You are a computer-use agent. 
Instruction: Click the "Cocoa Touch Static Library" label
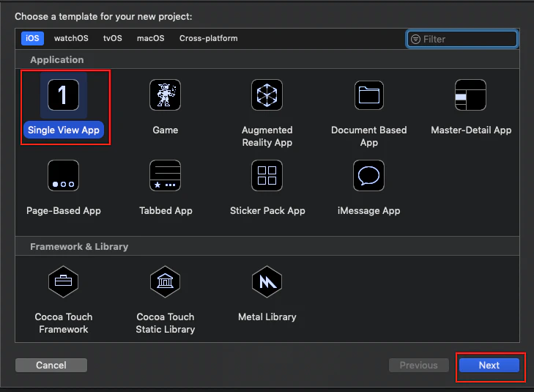(165, 323)
